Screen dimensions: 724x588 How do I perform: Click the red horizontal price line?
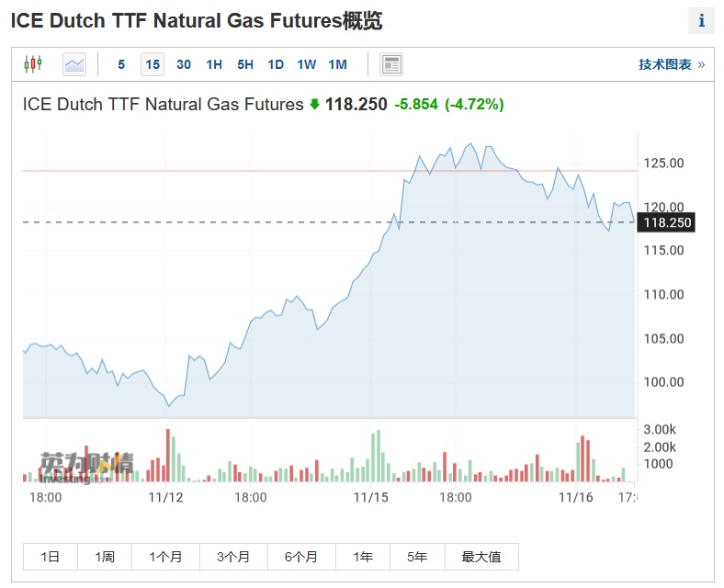pos(276,171)
